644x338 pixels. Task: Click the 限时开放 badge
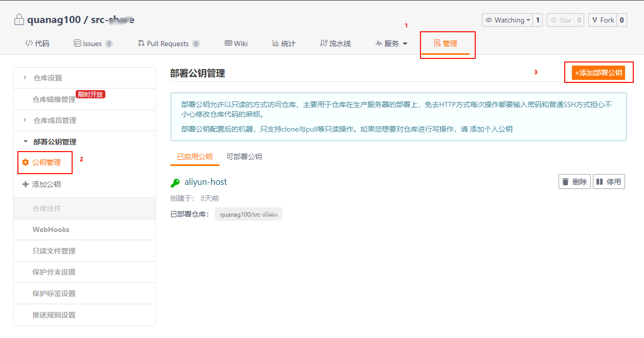pyautogui.click(x=91, y=94)
